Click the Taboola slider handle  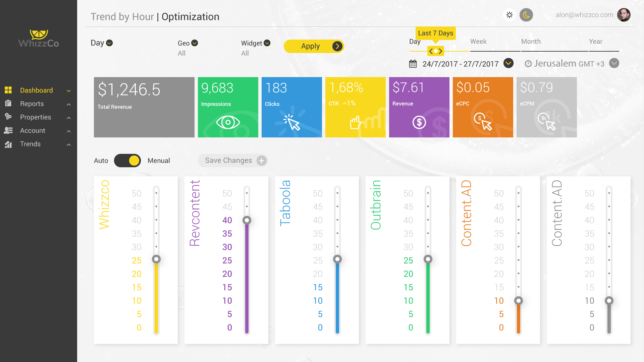tap(337, 259)
